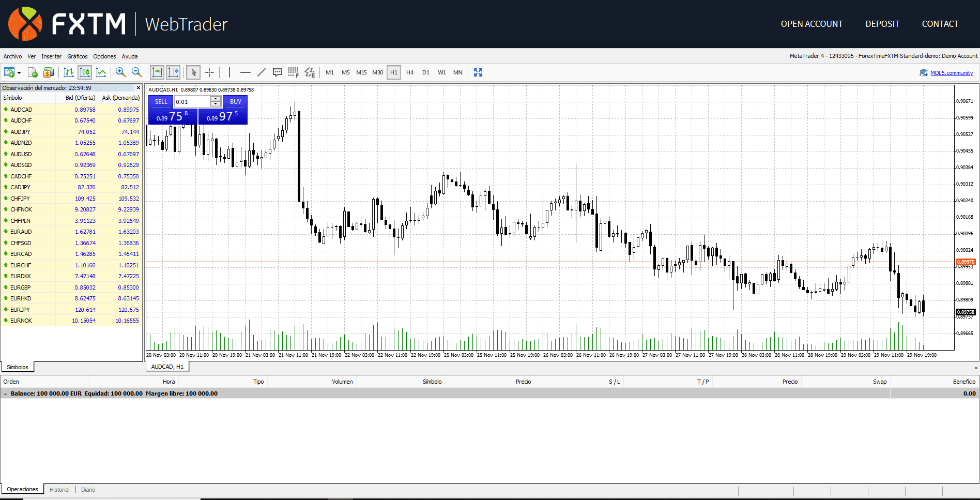
Task: Toggle candlestick chart mode
Action: click(x=85, y=72)
